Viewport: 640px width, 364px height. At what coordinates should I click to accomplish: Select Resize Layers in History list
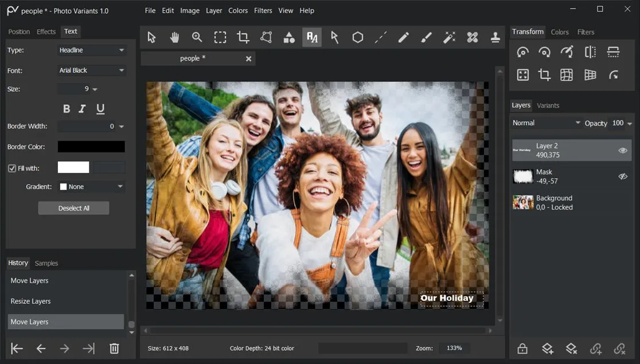tap(30, 301)
